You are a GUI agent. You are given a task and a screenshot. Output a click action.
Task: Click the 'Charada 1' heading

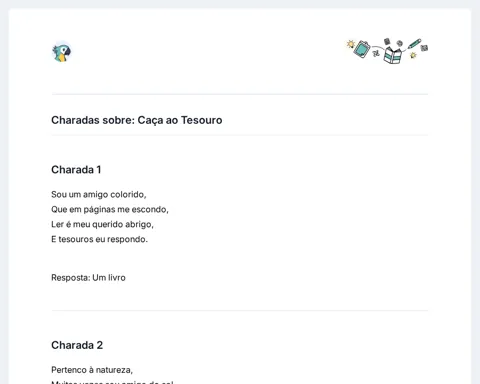pyautogui.click(x=76, y=170)
